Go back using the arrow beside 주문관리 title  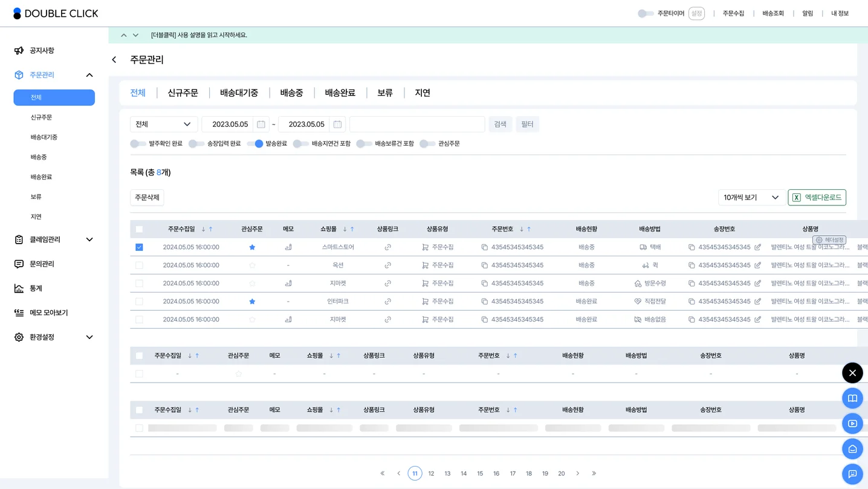click(114, 60)
